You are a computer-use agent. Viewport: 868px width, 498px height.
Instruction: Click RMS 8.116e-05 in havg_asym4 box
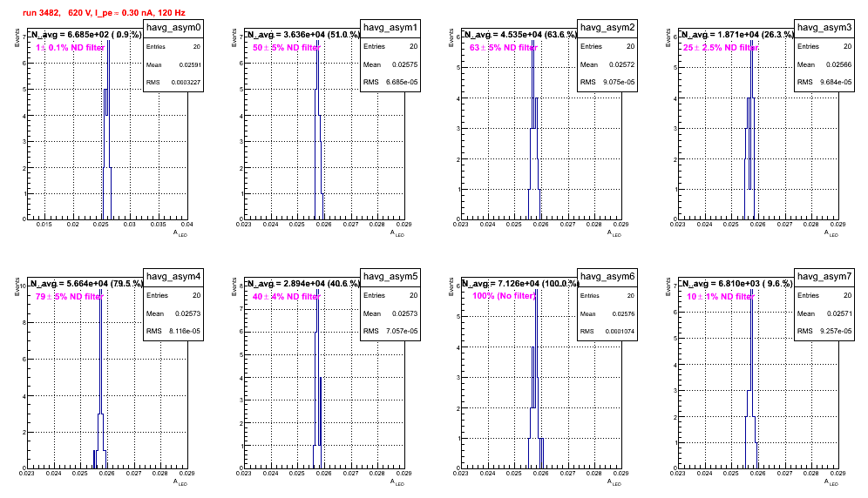[173, 332]
